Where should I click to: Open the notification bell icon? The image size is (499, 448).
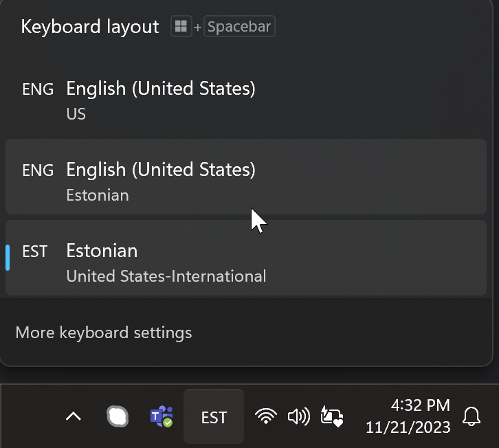pyautogui.click(x=472, y=416)
